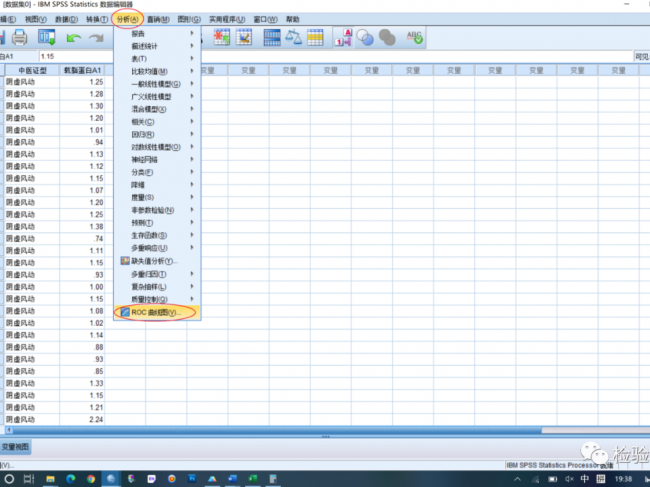Open the 视图(V) menu
The width and height of the screenshot is (650, 487).
[36, 19]
